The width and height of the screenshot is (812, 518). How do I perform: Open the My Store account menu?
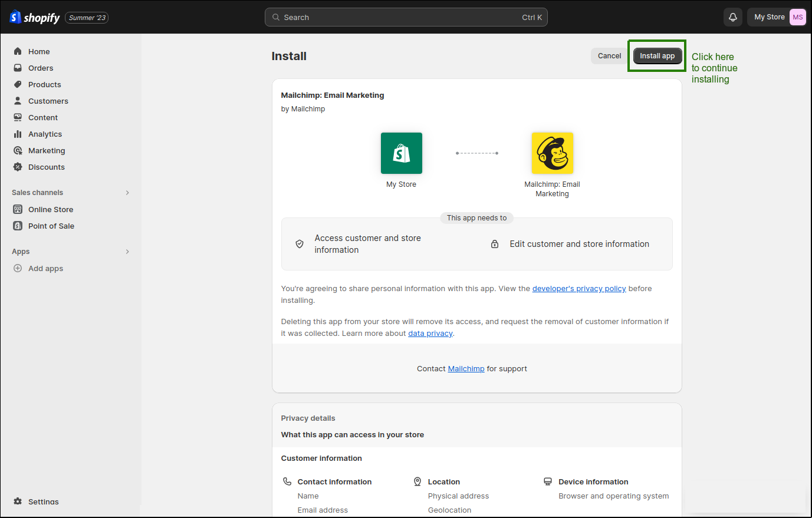[x=777, y=17]
